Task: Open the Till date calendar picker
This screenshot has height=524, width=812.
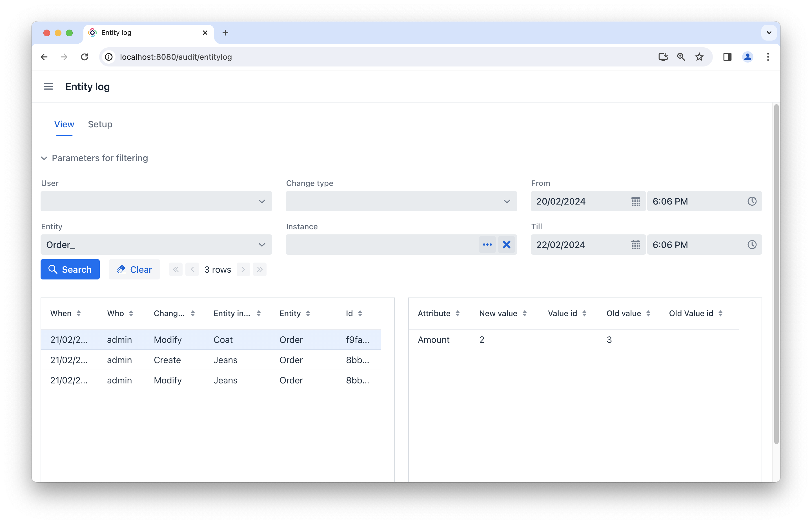Action: coord(635,245)
